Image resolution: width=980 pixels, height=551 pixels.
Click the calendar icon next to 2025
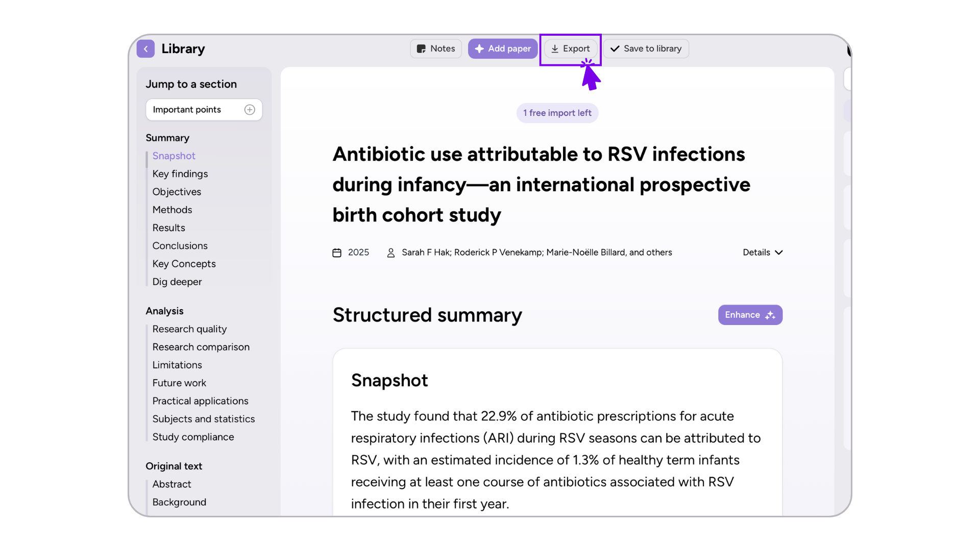[337, 253]
